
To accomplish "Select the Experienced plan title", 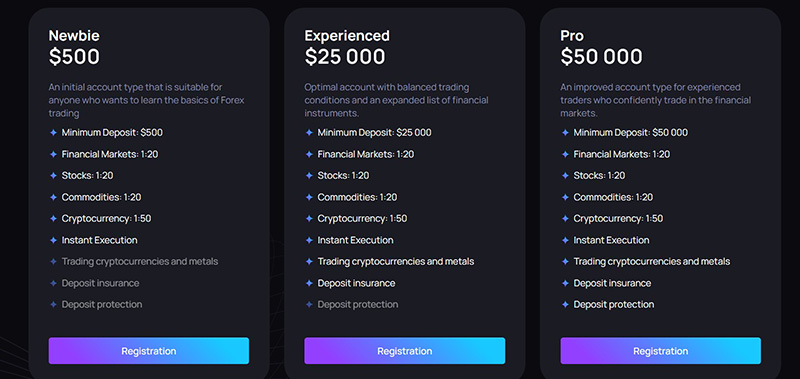I will tap(347, 35).
